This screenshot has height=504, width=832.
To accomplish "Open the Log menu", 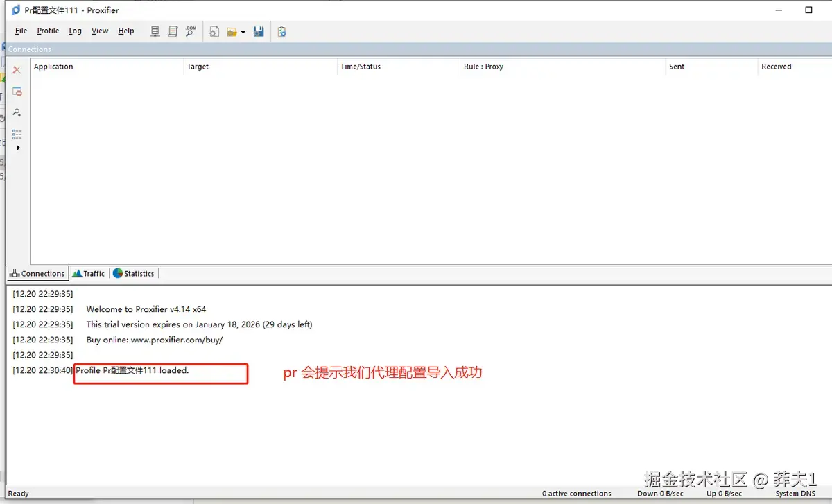I will click(75, 31).
